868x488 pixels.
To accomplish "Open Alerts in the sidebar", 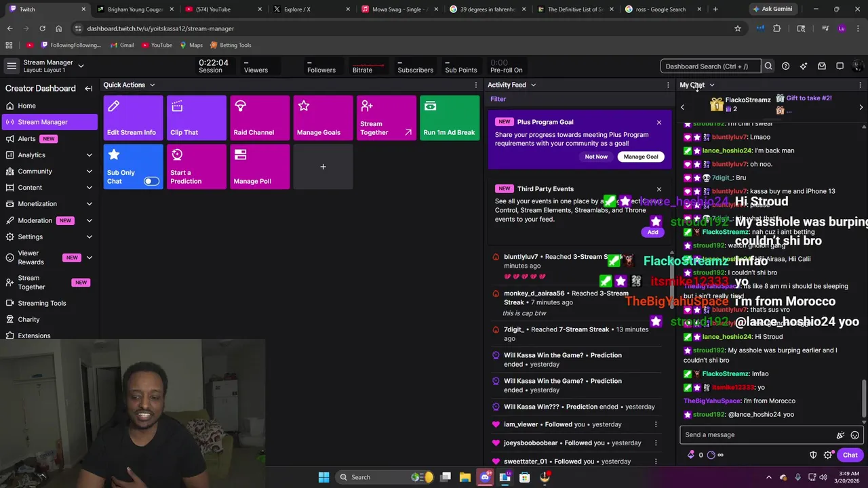I will [x=49, y=138].
